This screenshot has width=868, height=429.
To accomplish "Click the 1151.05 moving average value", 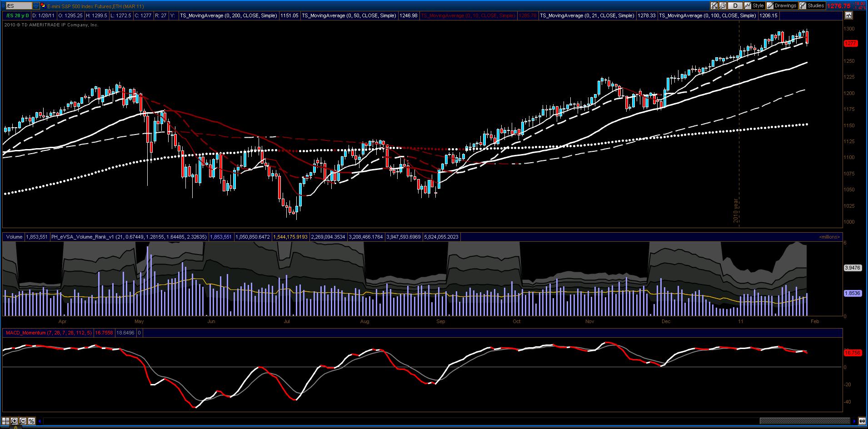I will (x=289, y=15).
